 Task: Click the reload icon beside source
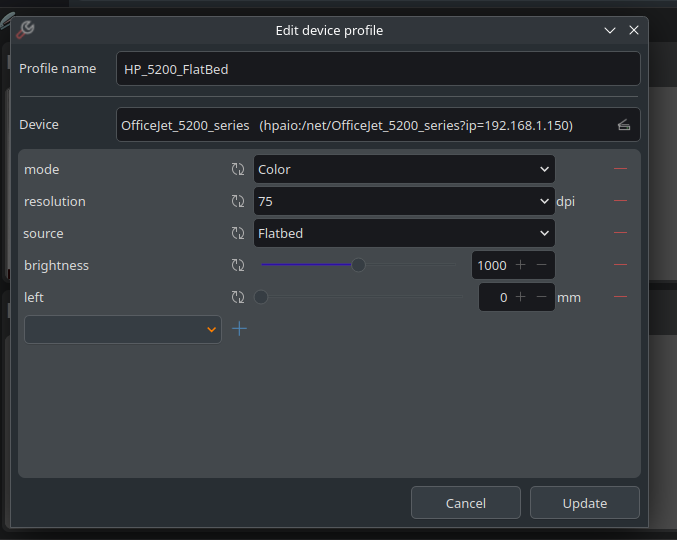[238, 233]
